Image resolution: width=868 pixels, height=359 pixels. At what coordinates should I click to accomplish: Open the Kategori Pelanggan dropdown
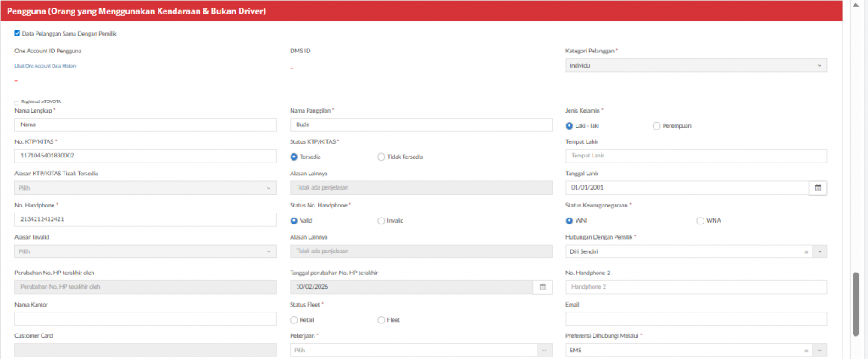click(x=695, y=65)
